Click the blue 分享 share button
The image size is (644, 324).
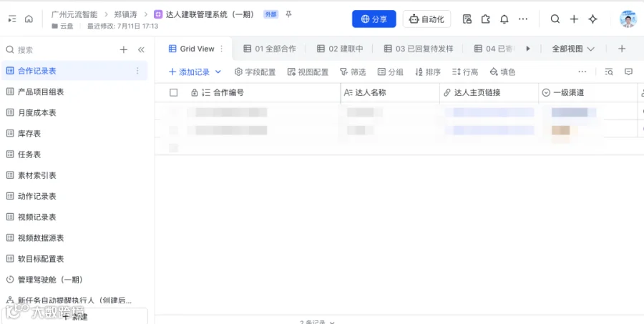point(374,19)
